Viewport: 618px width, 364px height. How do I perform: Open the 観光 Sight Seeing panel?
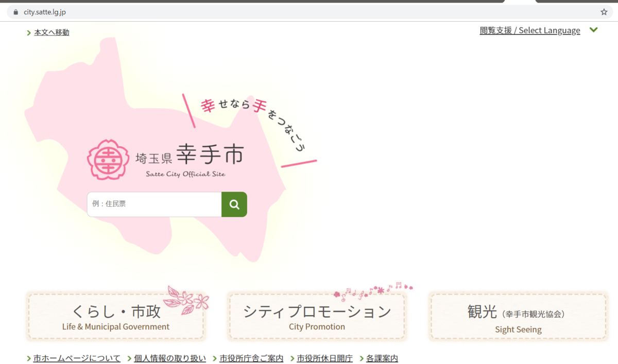[518, 317]
